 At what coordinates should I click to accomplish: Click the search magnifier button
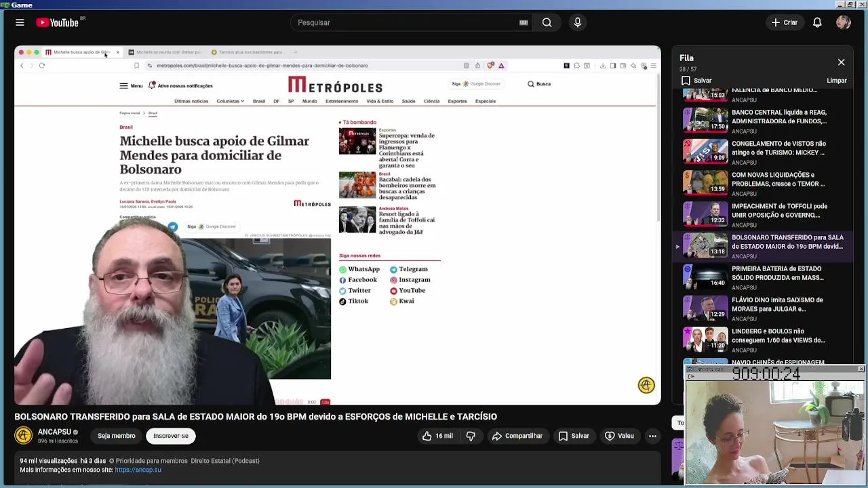click(547, 22)
